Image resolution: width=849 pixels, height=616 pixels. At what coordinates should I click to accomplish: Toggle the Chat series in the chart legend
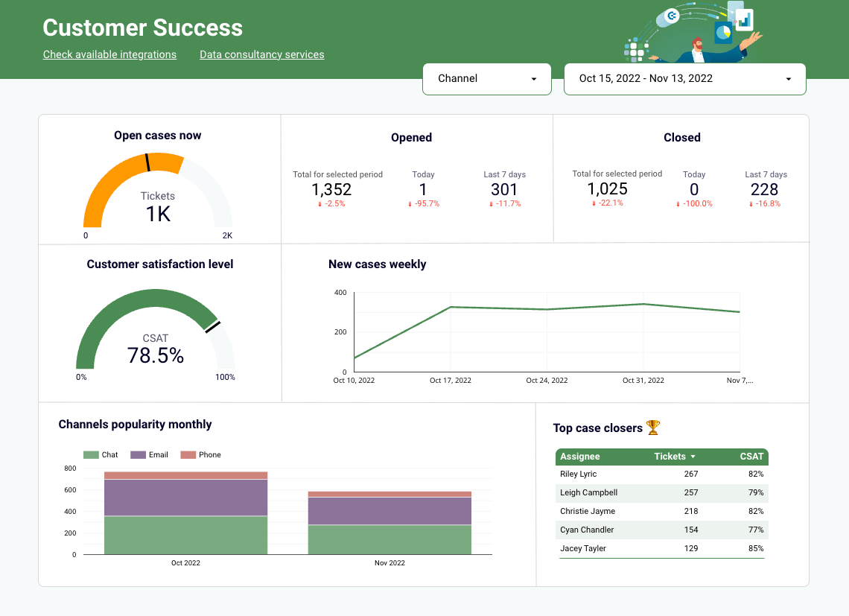101,454
